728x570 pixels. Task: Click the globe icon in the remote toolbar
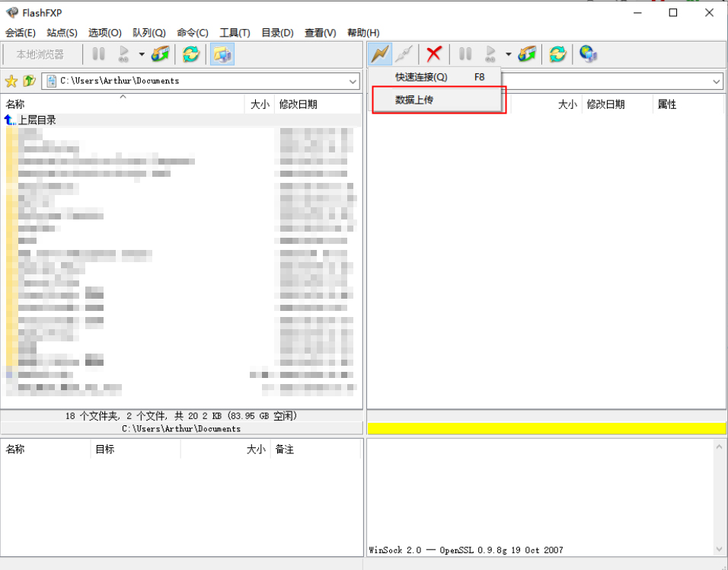tap(588, 54)
